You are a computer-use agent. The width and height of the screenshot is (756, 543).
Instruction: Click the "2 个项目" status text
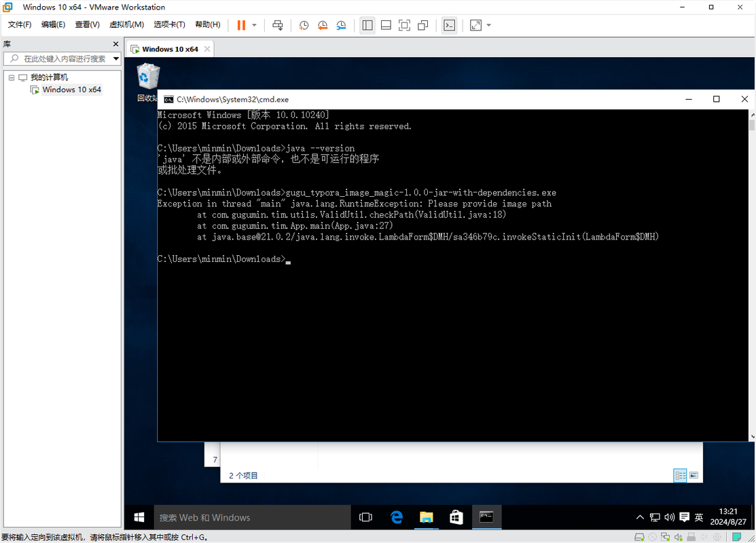pyautogui.click(x=243, y=476)
